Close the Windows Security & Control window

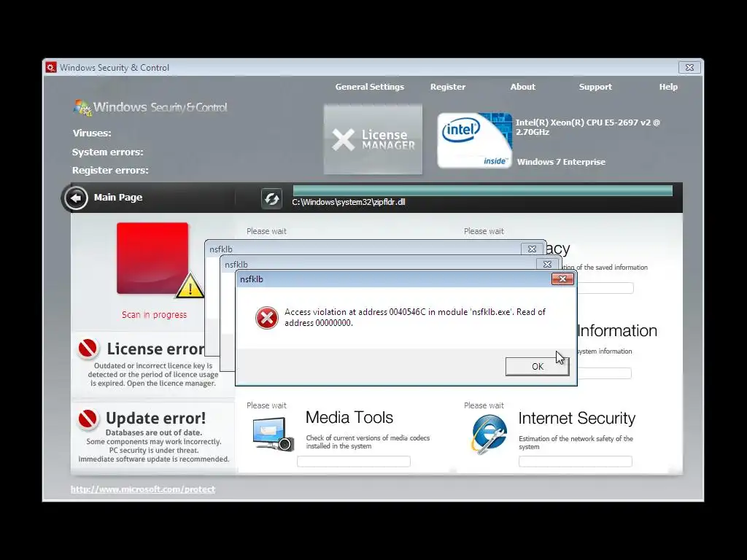(x=689, y=67)
